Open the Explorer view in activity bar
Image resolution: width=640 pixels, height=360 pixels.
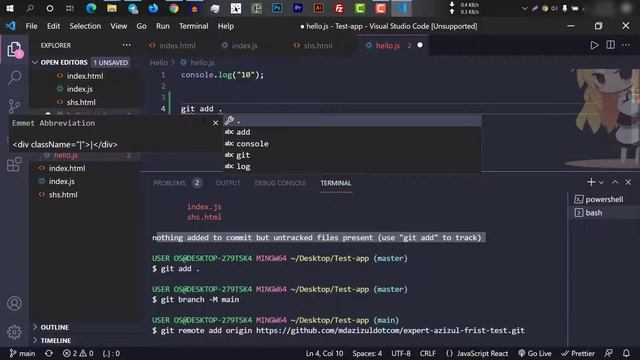pyautogui.click(x=14, y=50)
